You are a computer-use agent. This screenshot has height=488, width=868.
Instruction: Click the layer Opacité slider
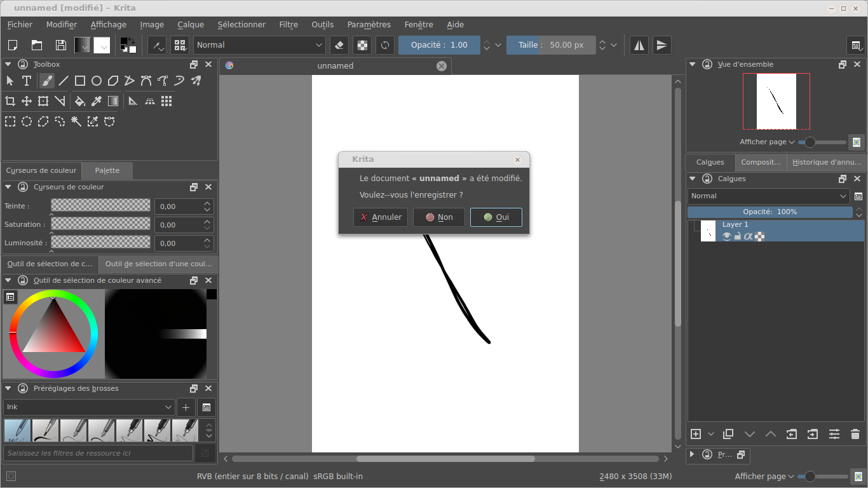[770, 212]
